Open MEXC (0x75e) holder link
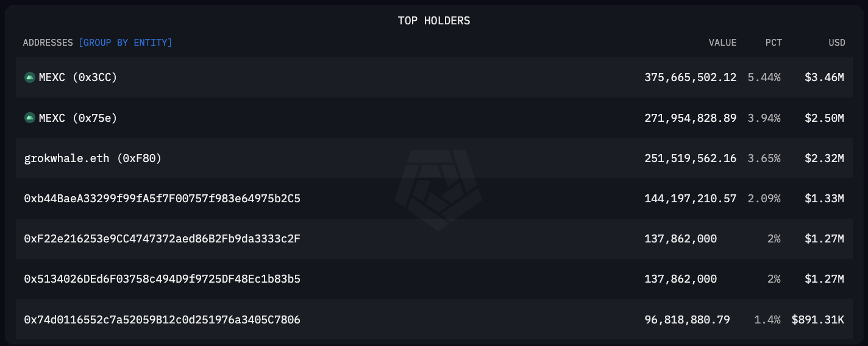The height and width of the screenshot is (346, 868). click(x=78, y=118)
